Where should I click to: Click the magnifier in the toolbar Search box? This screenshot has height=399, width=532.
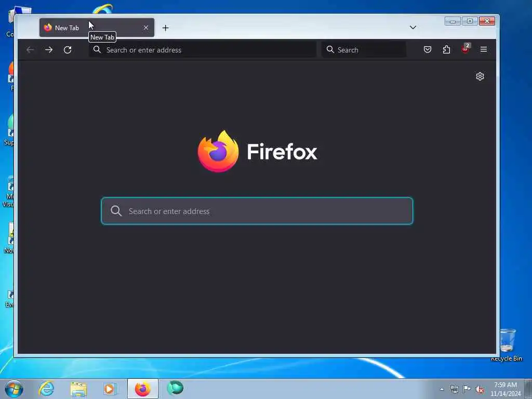pyautogui.click(x=330, y=49)
